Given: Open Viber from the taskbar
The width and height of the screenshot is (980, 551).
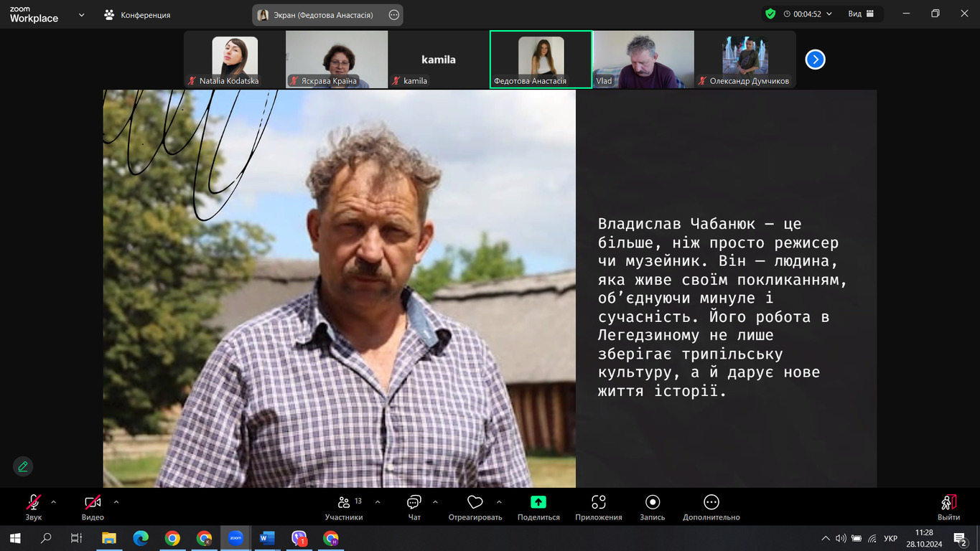Looking at the screenshot, I should pyautogui.click(x=299, y=538).
